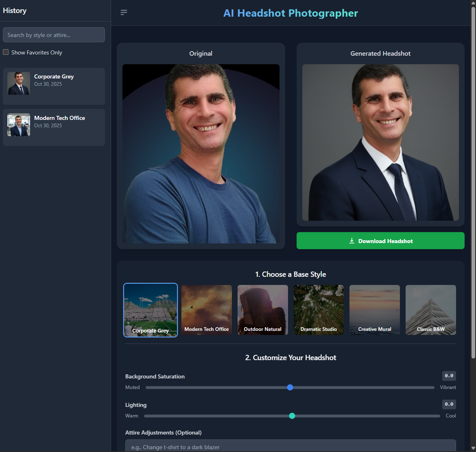Click the Original photo preview
The width and height of the screenshot is (476, 452).
(x=201, y=154)
